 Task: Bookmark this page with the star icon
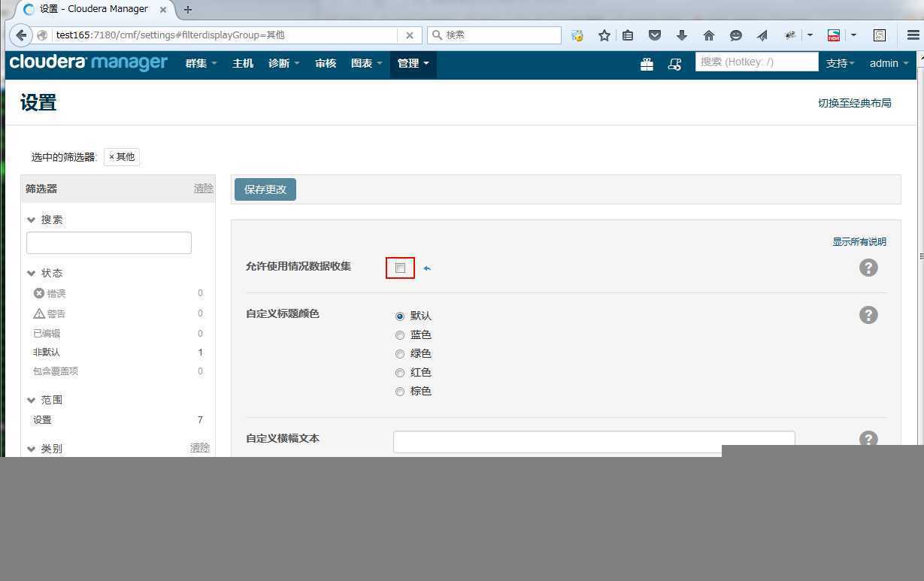[x=604, y=35]
